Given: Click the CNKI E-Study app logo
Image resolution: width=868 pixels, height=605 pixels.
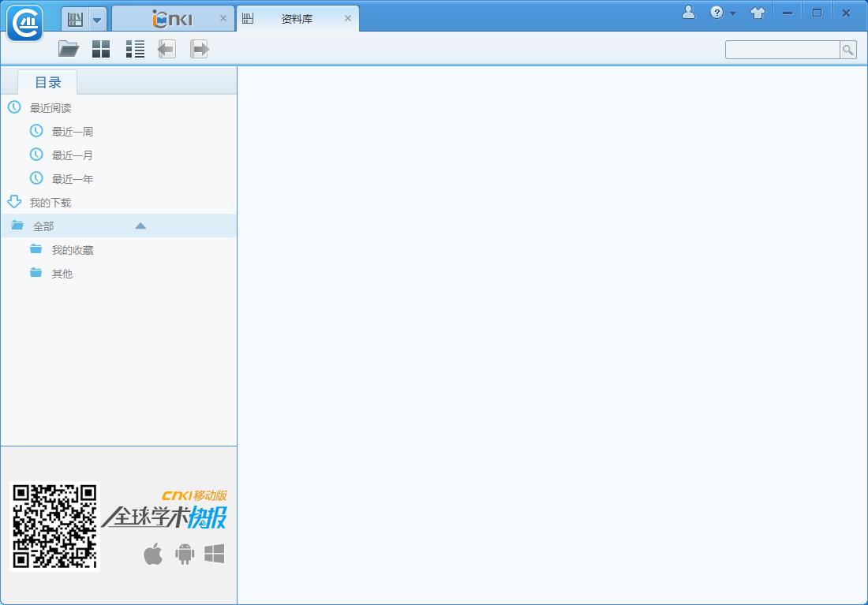Looking at the screenshot, I should pos(25,23).
